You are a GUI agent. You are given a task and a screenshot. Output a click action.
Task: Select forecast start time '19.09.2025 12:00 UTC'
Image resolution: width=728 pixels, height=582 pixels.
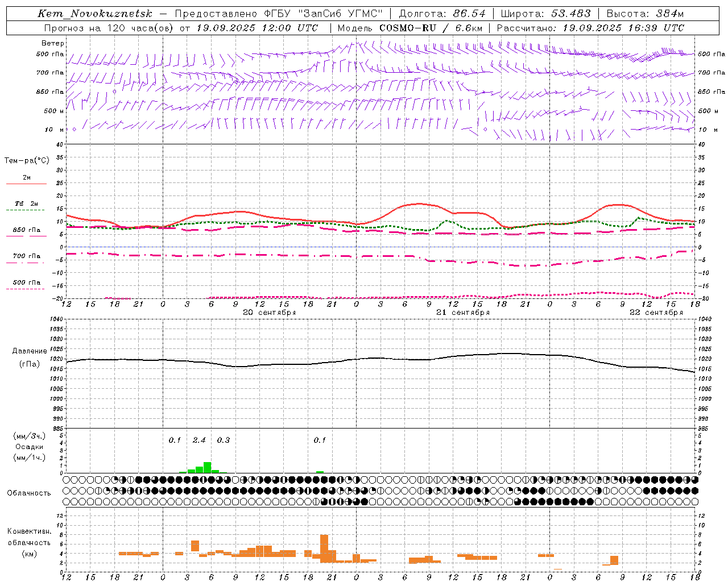(x=257, y=28)
